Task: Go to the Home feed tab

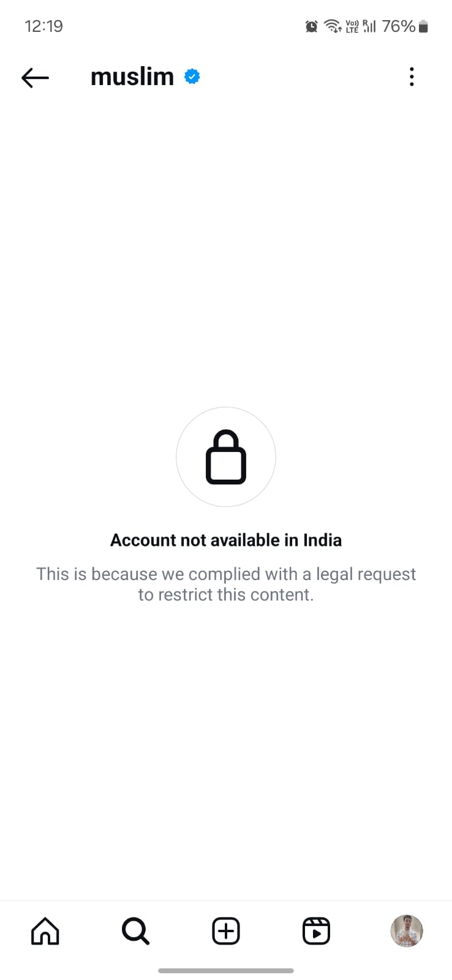Action: [x=45, y=931]
